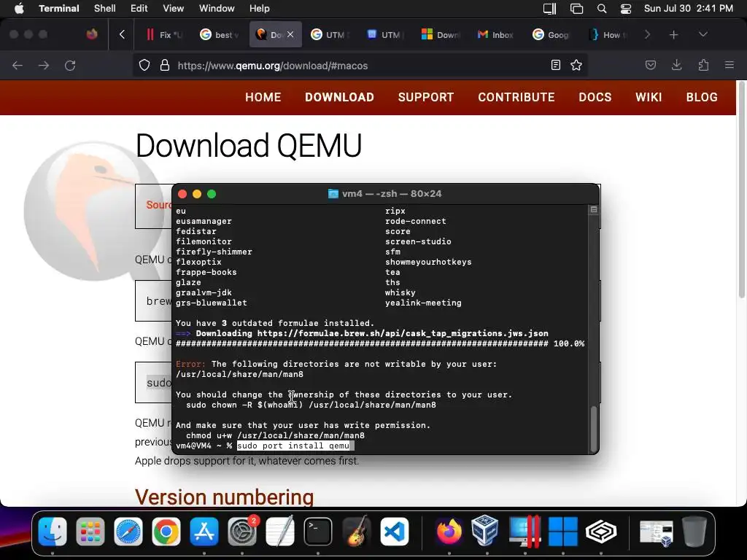Open Spotlight search in menu bar

[x=602, y=9]
